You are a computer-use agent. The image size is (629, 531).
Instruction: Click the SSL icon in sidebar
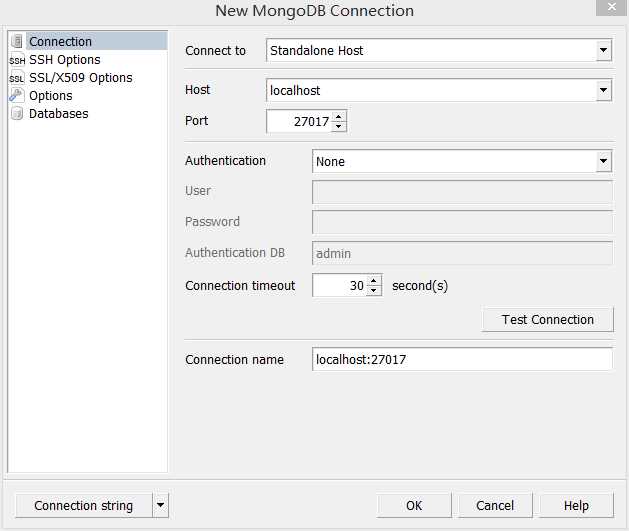(x=16, y=78)
